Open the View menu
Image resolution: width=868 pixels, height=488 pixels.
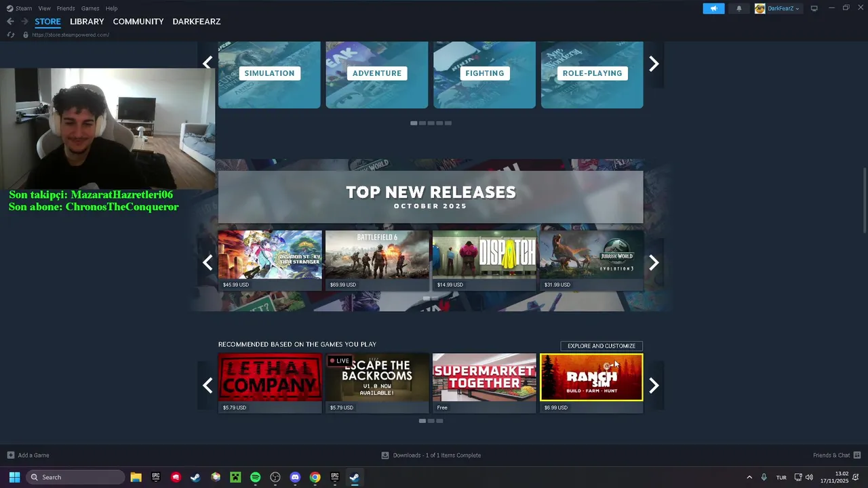tap(44, 8)
